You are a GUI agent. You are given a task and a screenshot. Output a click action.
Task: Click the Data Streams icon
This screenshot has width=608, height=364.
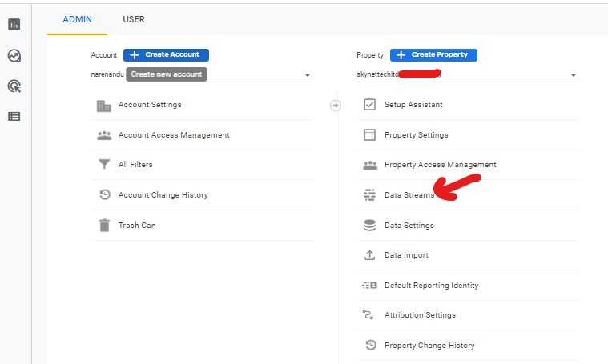[369, 194]
